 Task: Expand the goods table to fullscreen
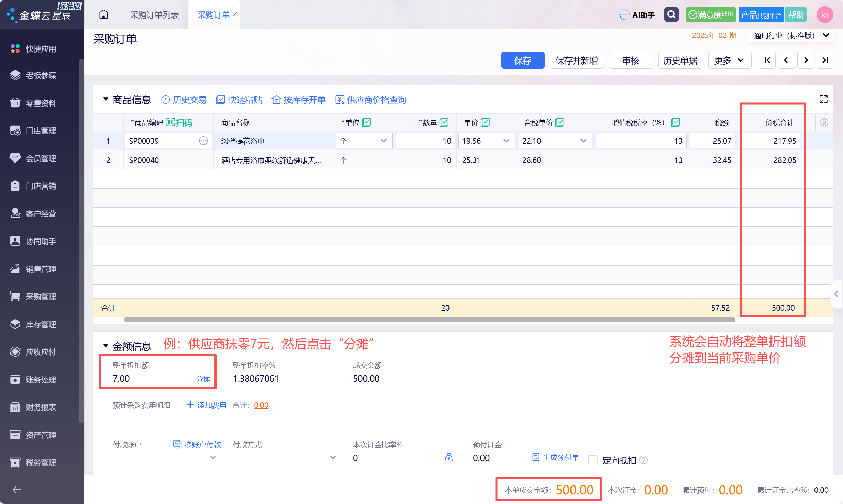(823, 99)
